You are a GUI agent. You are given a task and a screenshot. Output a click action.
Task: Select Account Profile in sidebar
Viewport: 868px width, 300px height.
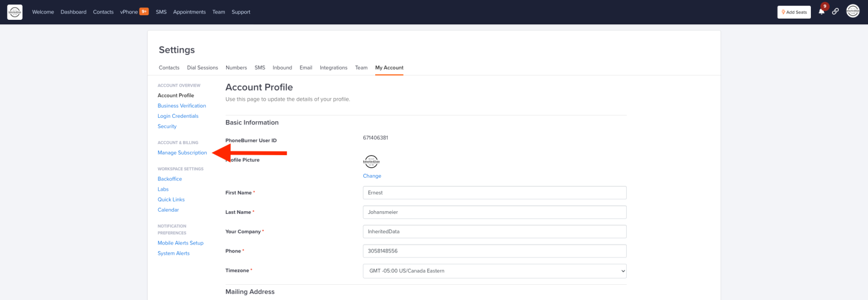tap(176, 96)
